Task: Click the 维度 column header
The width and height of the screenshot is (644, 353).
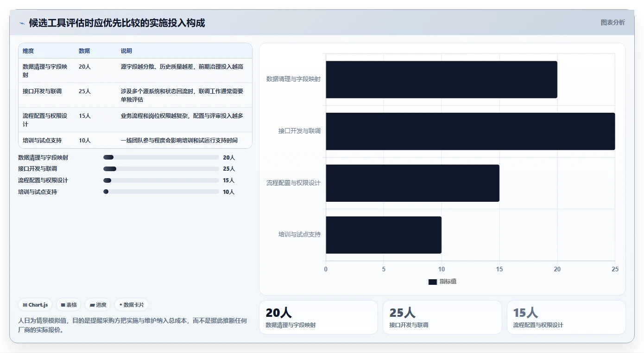Action: (x=28, y=51)
